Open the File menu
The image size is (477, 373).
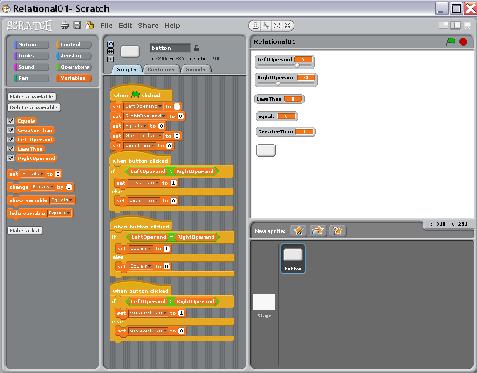[106, 25]
